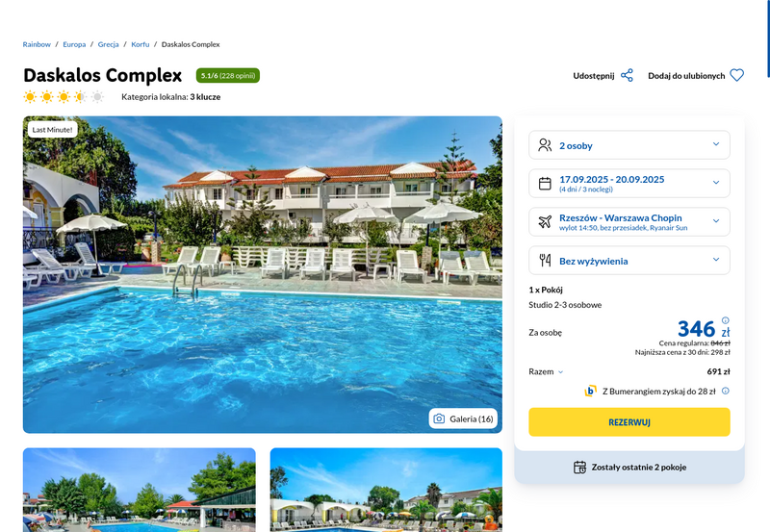Click the heart icon to add to favorites
The height and width of the screenshot is (532, 770).
tap(736, 76)
